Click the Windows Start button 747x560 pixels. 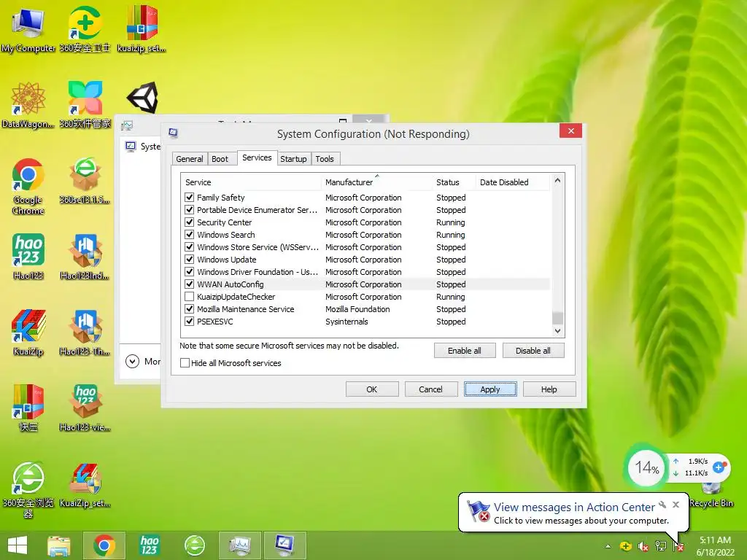[x=18, y=545]
